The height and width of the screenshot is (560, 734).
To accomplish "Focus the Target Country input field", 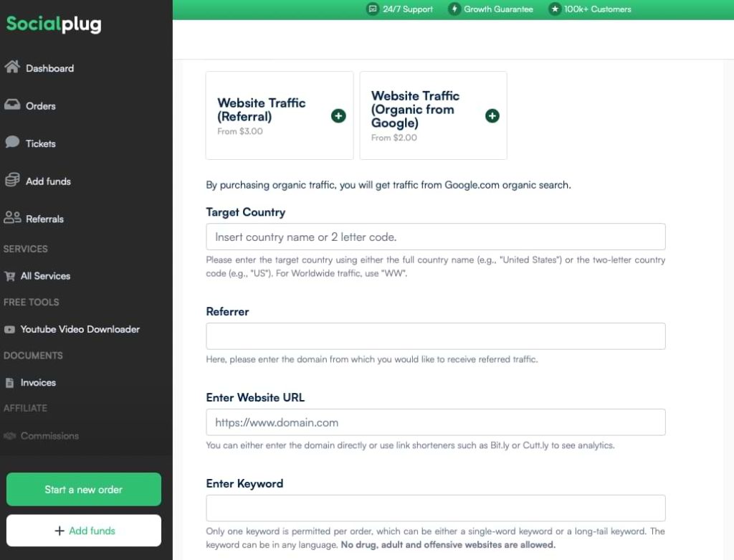I will coord(435,236).
